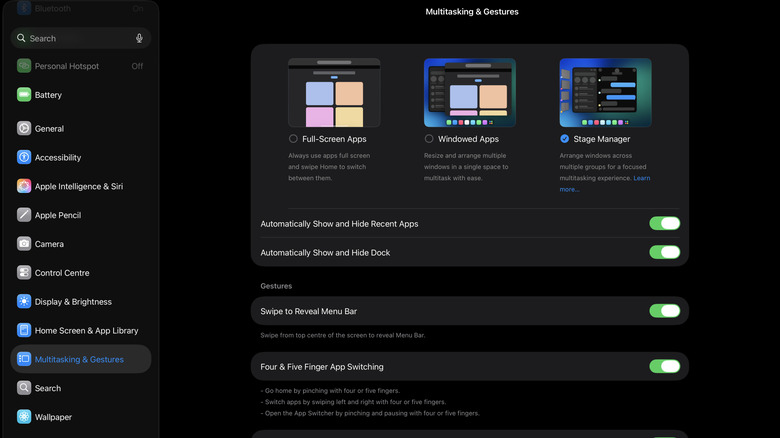Select the Full-Screen Apps radio button
The width and height of the screenshot is (780, 438).
(x=293, y=139)
